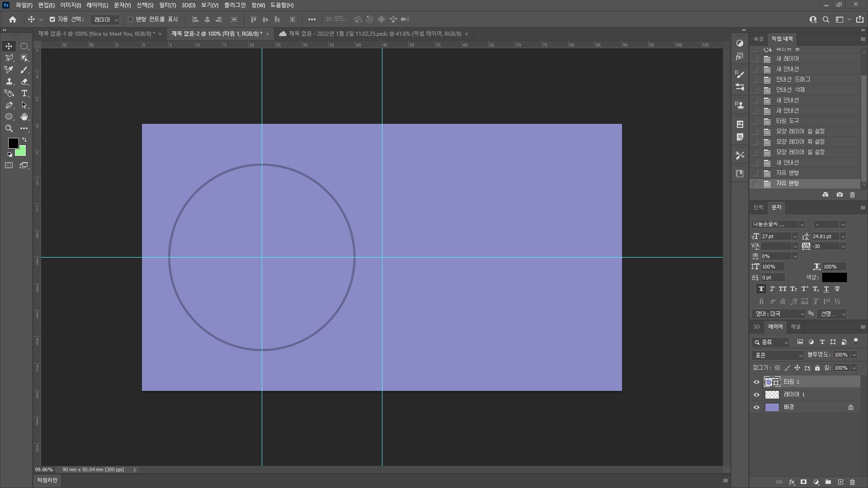Open the 레이어 auto-select dropdown
This screenshot has width=868, height=488.
pyautogui.click(x=105, y=19)
